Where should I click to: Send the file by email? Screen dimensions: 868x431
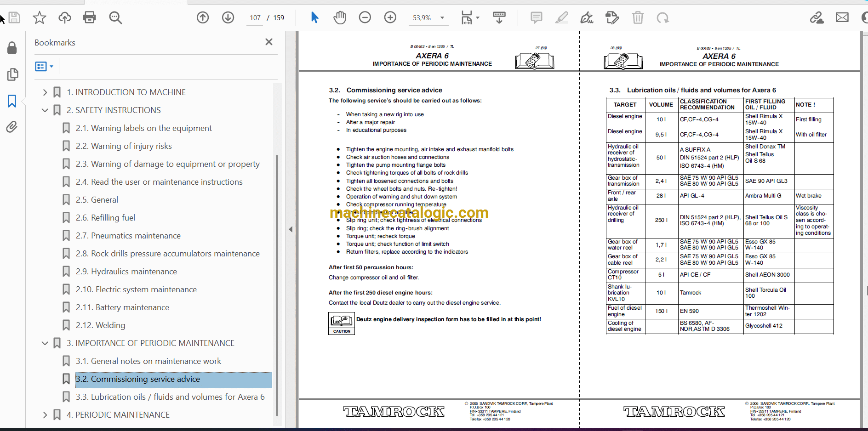click(842, 18)
